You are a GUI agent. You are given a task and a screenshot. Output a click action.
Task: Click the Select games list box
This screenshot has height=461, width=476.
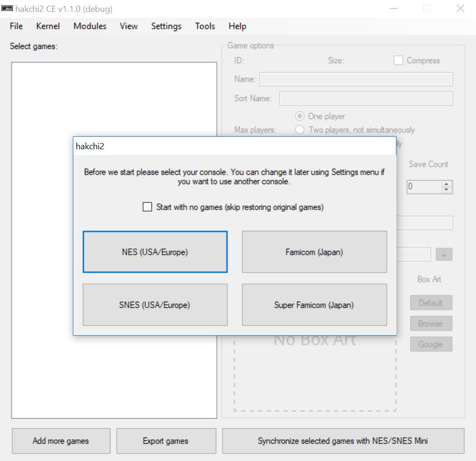pyautogui.click(x=114, y=240)
